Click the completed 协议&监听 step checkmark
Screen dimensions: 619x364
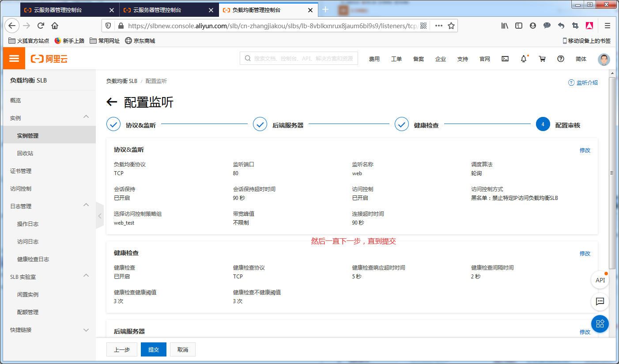pos(113,124)
